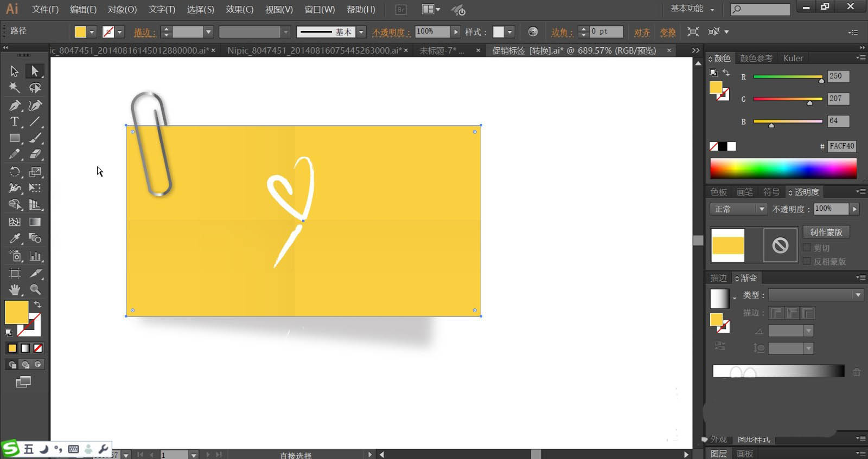This screenshot has height=459, width=868.
Task: Click the 制作蒙版 button
Action: [826, 232]
